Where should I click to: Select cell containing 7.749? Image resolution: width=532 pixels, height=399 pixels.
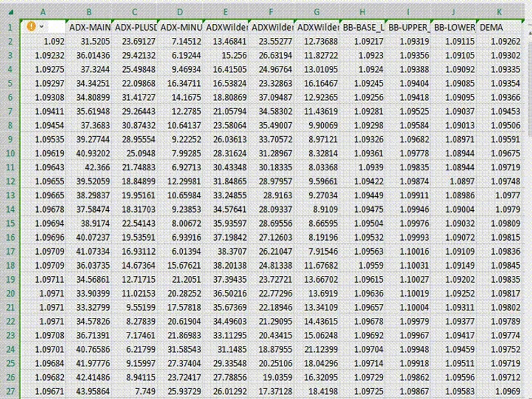tap(134, 391)
